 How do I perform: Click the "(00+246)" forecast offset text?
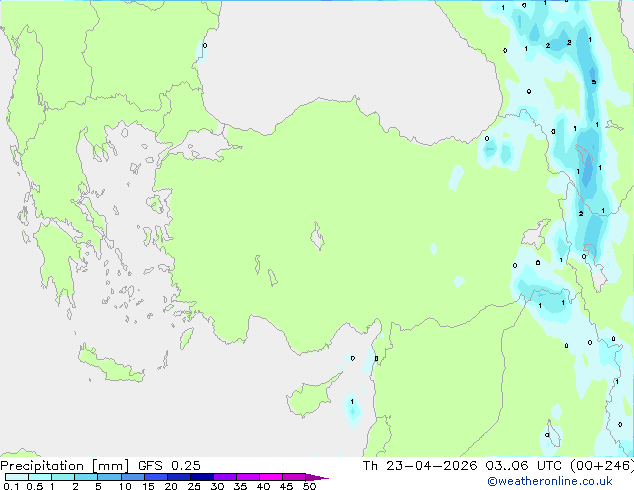(602, 466)
